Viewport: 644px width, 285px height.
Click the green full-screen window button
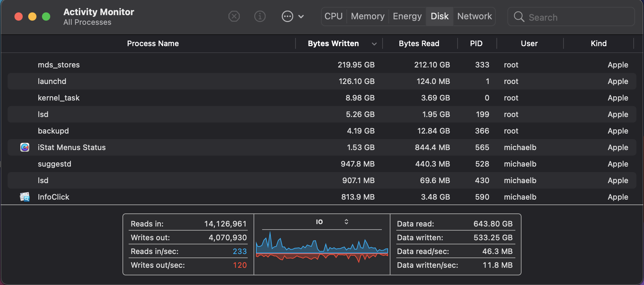46,17
